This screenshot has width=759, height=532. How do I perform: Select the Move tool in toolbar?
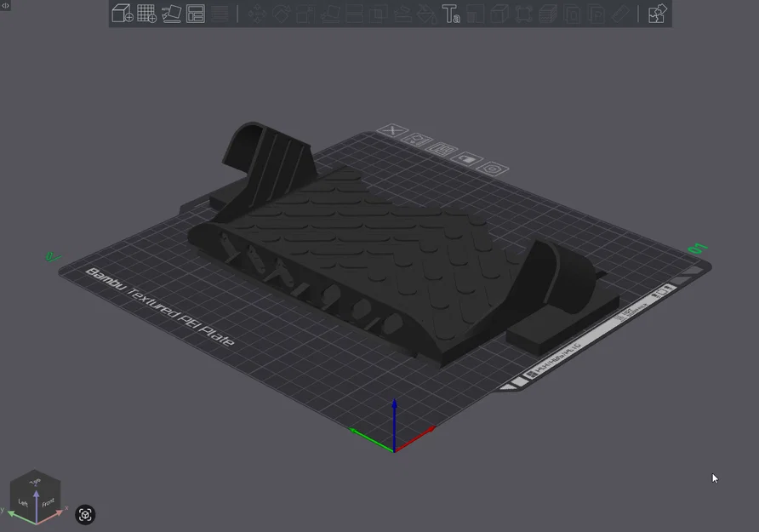click(257, 14)
